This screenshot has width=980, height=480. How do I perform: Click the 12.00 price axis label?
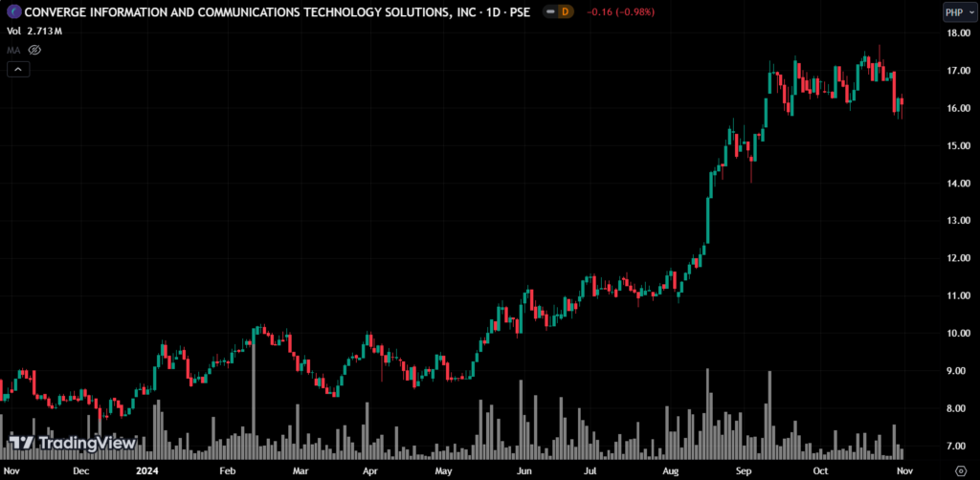pos(958,258)
